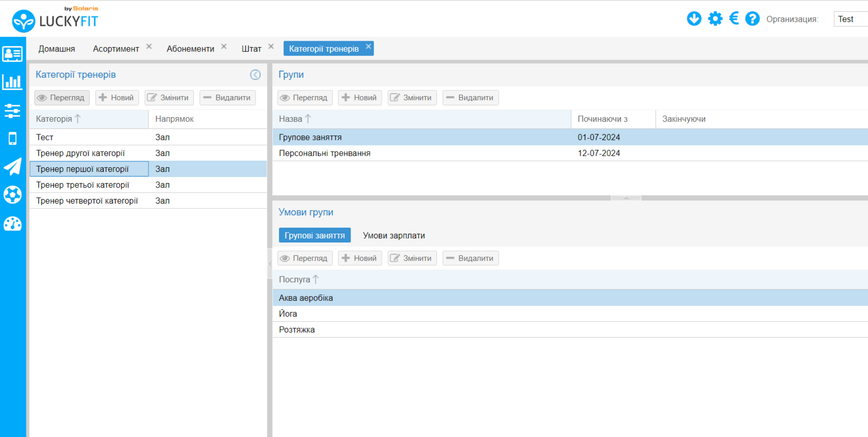The width and height of the screenshot is (868, 437).
Task: Sort by Категорія column header
Action: [x=89, y=119]
